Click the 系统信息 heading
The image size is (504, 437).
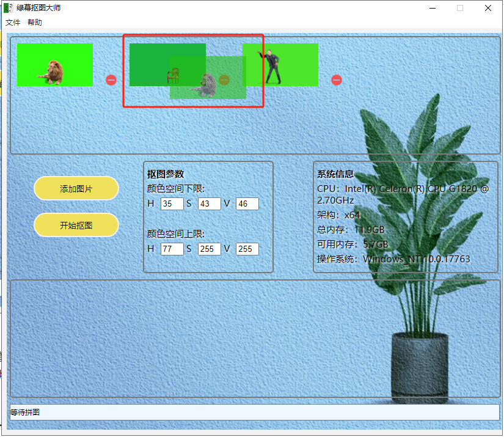point(335,174)
